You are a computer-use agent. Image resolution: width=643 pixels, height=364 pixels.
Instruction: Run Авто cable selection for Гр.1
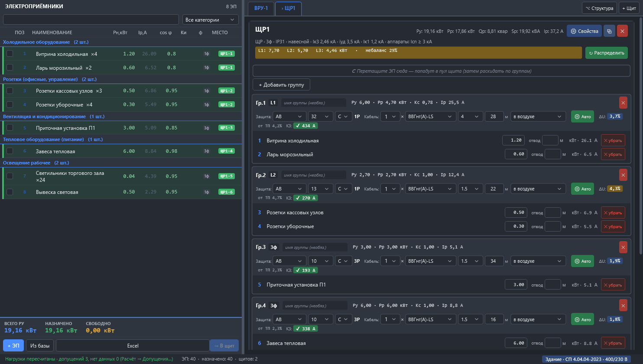click(x=582, y=116)
